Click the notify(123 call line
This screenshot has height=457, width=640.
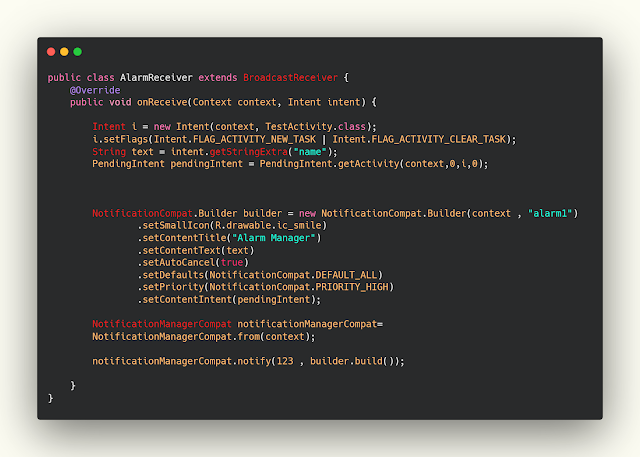point(248,362)
